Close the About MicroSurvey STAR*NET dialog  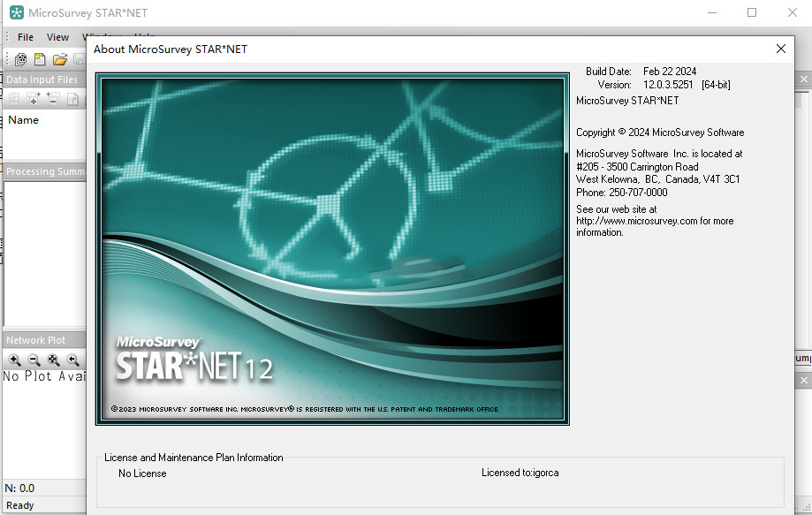pos(781,49)
